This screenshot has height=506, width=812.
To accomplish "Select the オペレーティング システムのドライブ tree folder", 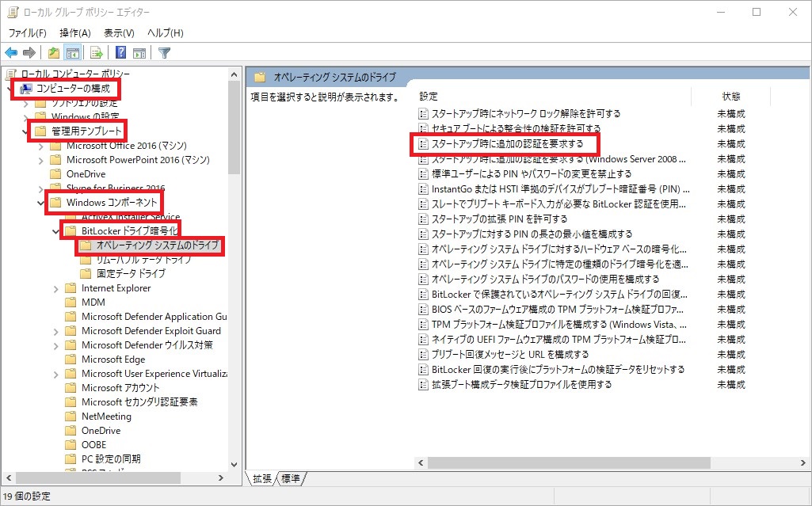I will (158, 245).
